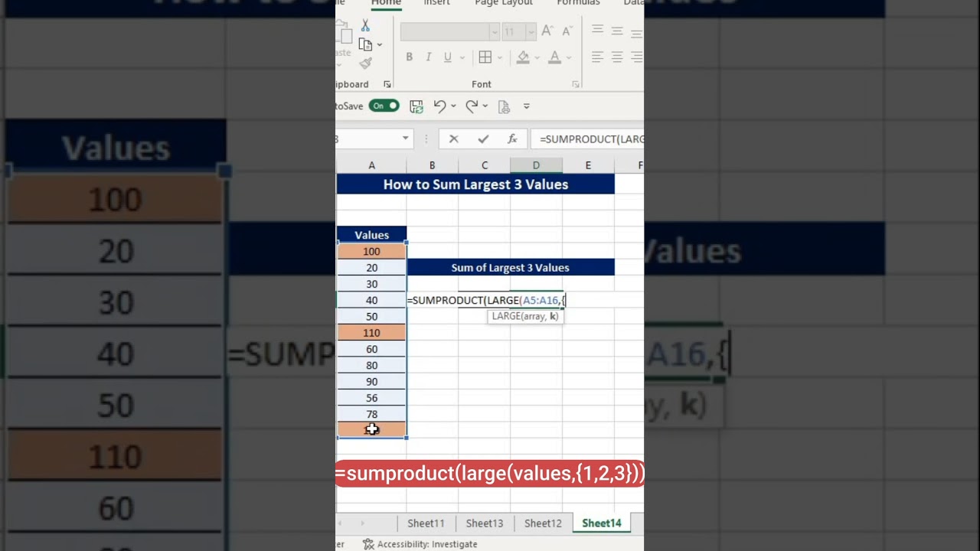The width and height of the screenshot is (980, 551).
Task: Decrease font size with smaller A icon
Action: click(567, 31)
